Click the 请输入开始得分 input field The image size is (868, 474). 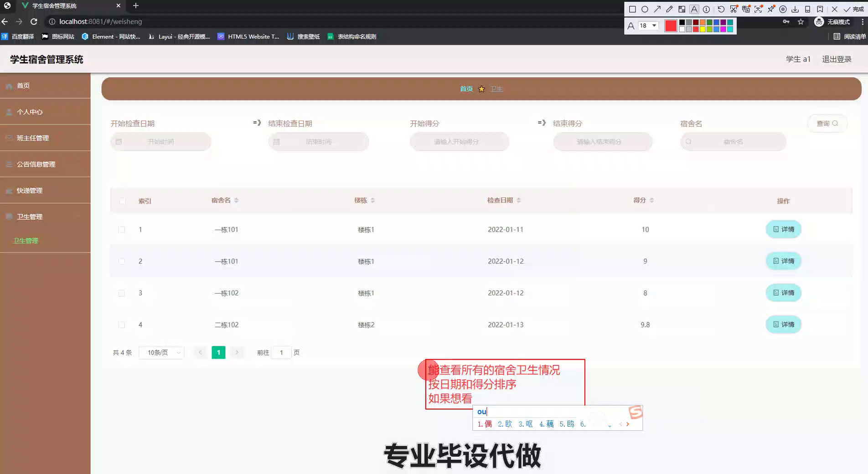click(459, 142)
